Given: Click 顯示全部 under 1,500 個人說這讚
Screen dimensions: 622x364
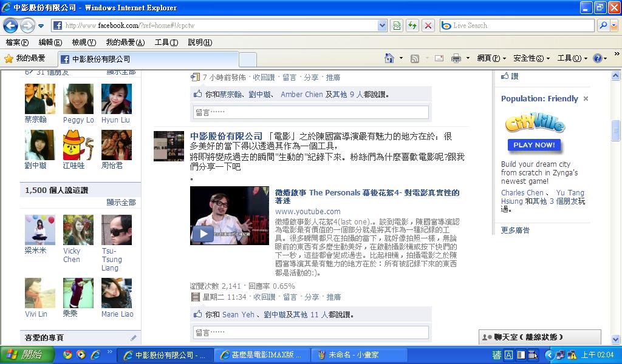Looking at the screenshot, I should pos(121,203).
